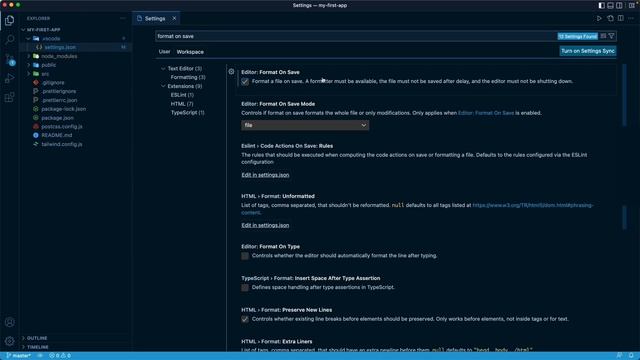Select the Settings editor tab
Image resolution: width=640 pixels, height=360 pixels.
pos(155,18)
